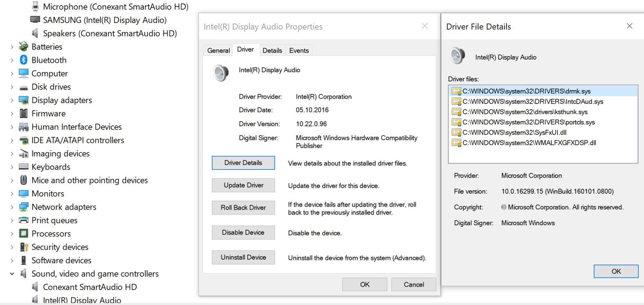Select the Intel(R) Display Audio tree item
The image size is (644, 305).
pyautogui.click(x=82, y=300)
